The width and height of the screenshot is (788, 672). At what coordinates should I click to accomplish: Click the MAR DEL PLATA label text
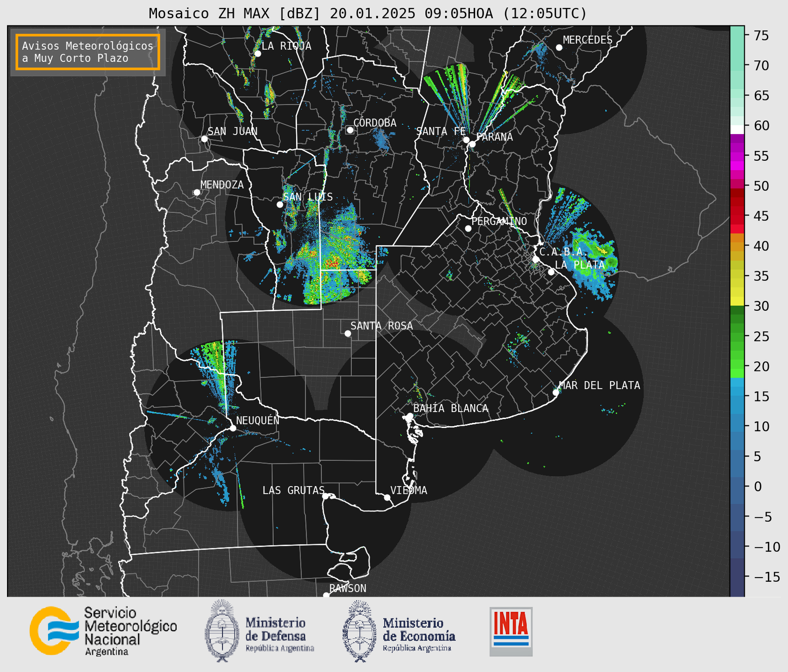pos(599,385)
